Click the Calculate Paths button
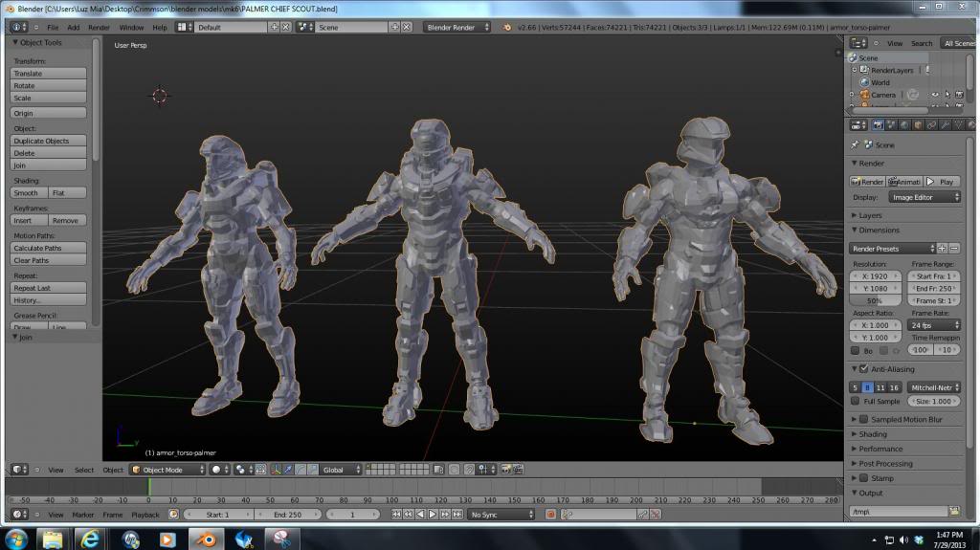The height and width of the screenshot is (550, 980). pyautogui.click(x=48, y=248)
